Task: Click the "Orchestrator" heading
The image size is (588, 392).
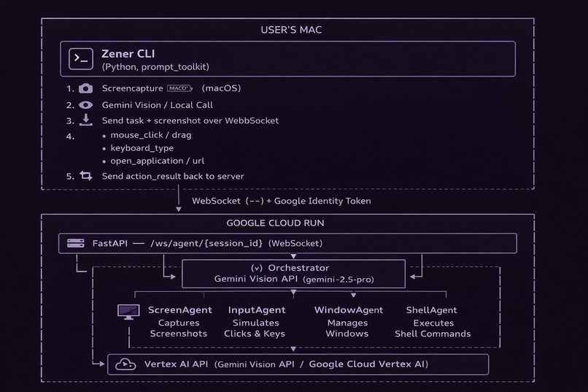Action: click(x=298, y=268)
